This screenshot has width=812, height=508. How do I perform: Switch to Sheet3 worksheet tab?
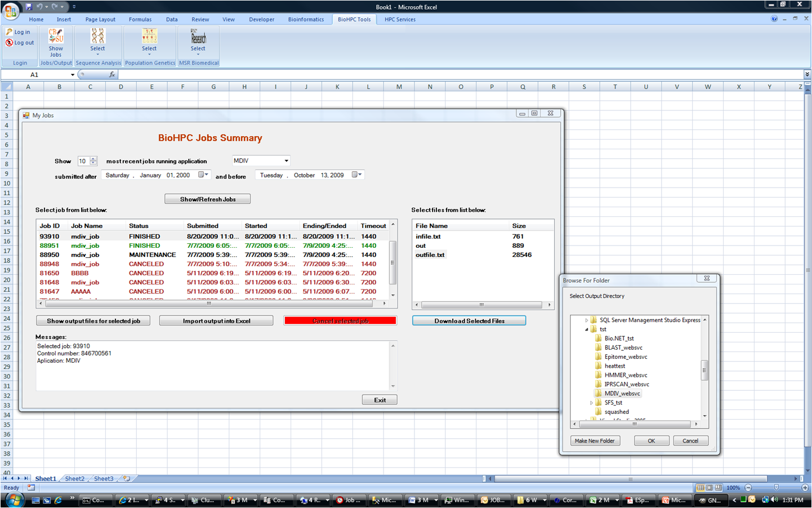(104, 479)
